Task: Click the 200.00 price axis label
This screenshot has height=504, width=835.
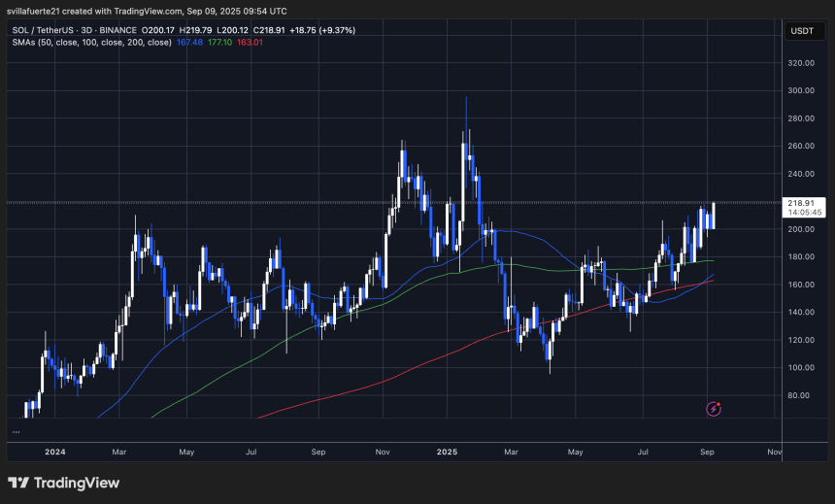Action: [801, 229]
